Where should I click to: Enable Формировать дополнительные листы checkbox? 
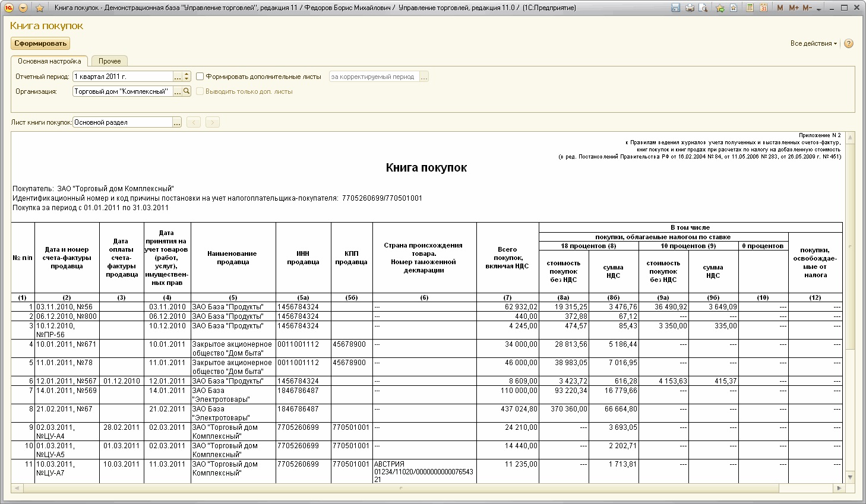pos(200,77)
